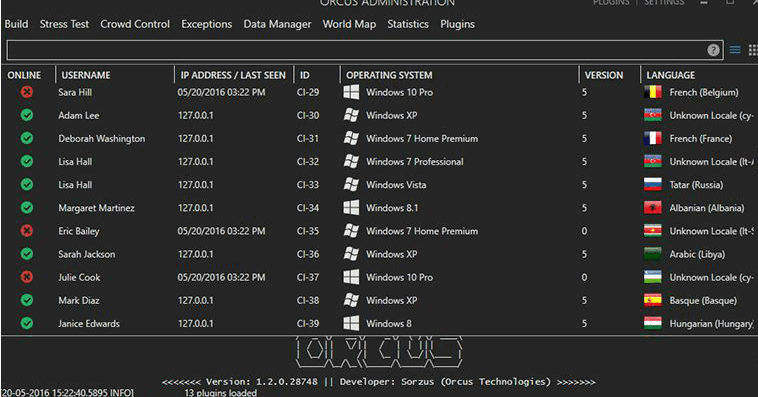Sort by IP ADDRESS / LAST SEEN header

[233, 75]
